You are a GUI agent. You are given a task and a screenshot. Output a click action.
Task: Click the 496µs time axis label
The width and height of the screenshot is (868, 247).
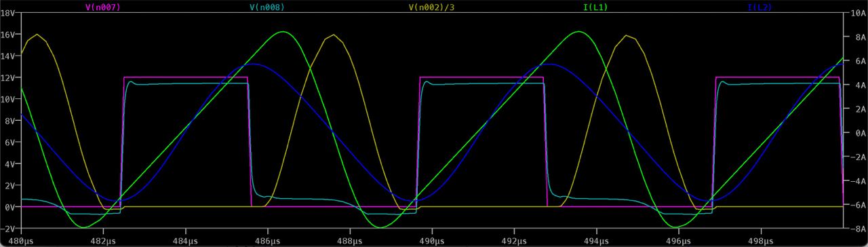679,240
